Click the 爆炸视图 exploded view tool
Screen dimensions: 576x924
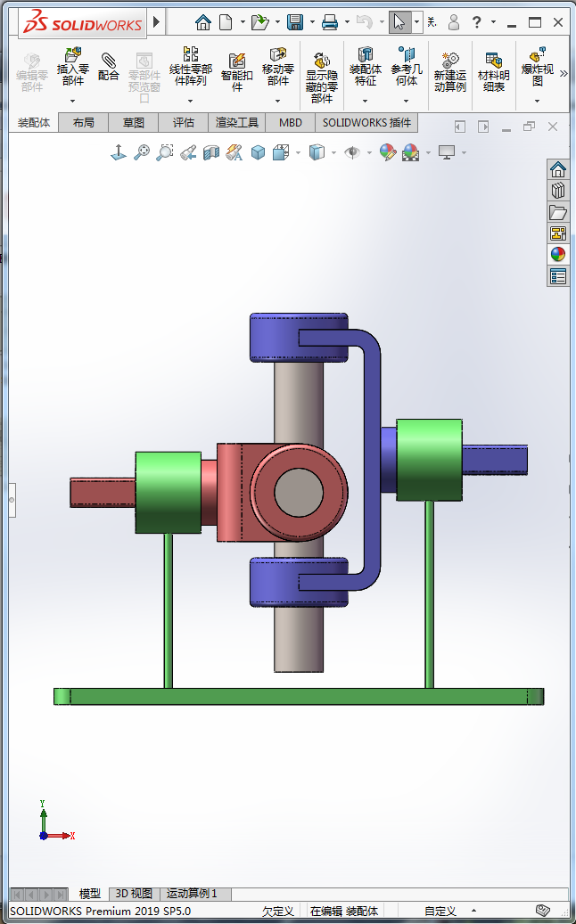tap(537, 67)
